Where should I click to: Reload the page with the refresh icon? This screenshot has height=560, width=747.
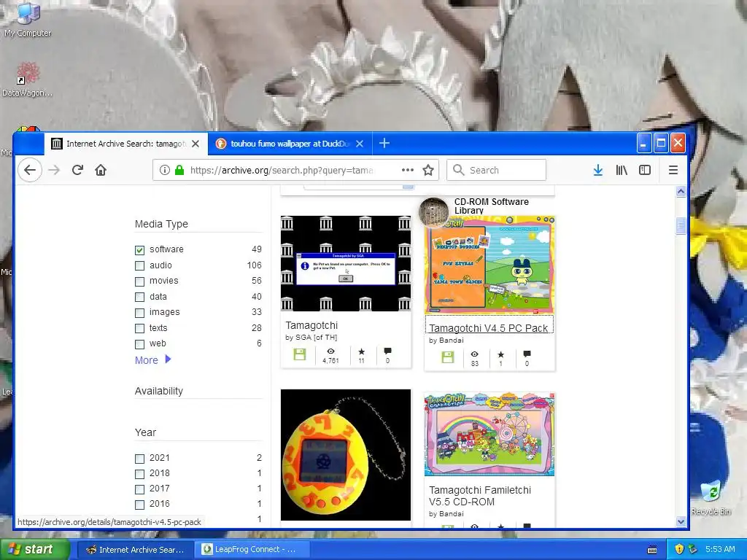coord(77,170)
